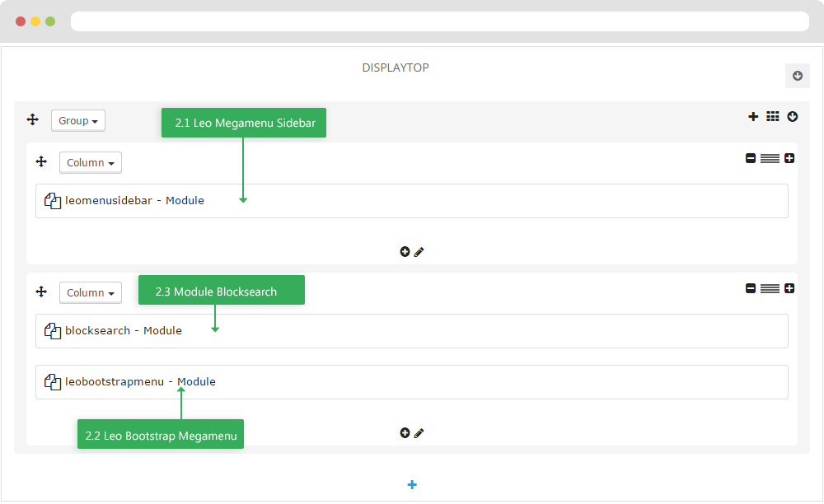Image resolution: width=824 pixels, height=504 pixels.
Task: Click the plus width icon for blocksearch column
Action: tap(789, 288)
